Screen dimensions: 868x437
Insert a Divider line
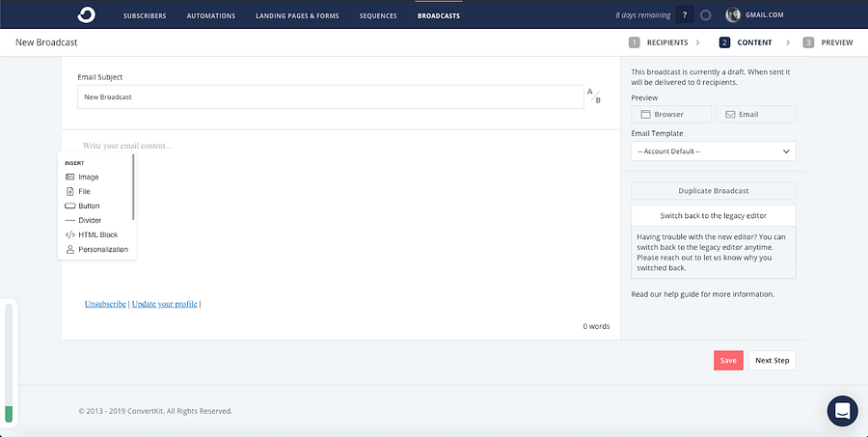click(89, 221)
